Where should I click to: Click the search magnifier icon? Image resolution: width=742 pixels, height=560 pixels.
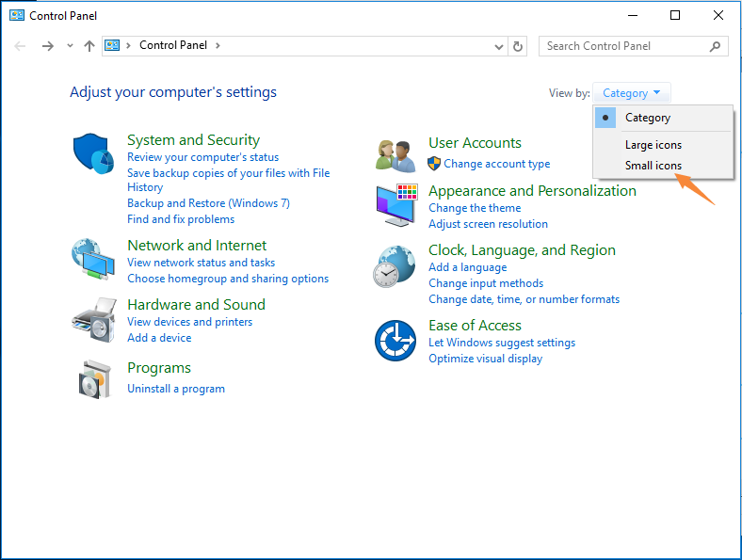715,46
